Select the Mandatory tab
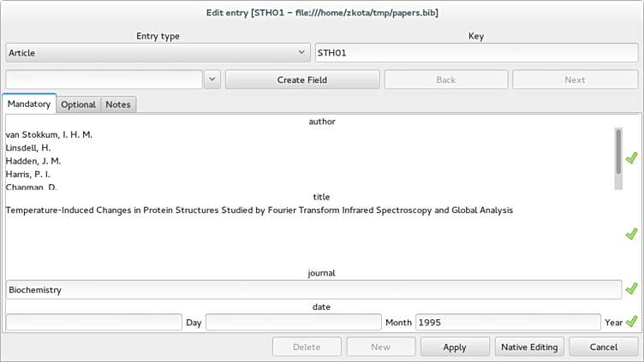 [29, 104]
